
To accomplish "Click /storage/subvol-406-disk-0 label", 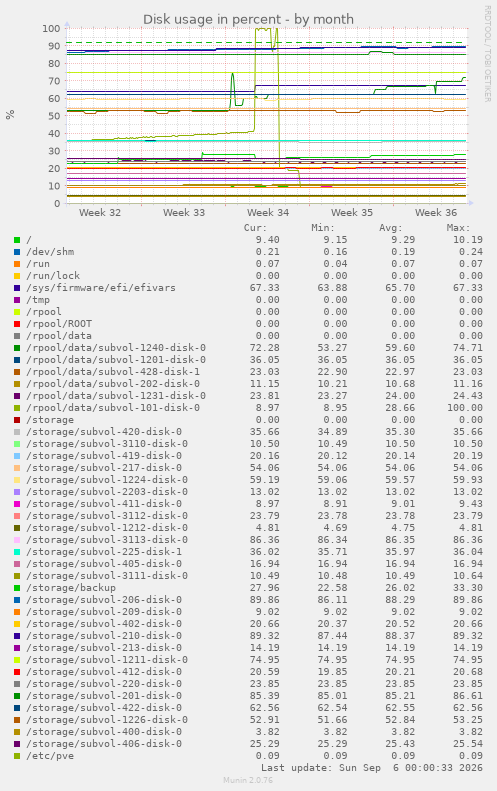I will click(x=104, y=744).
